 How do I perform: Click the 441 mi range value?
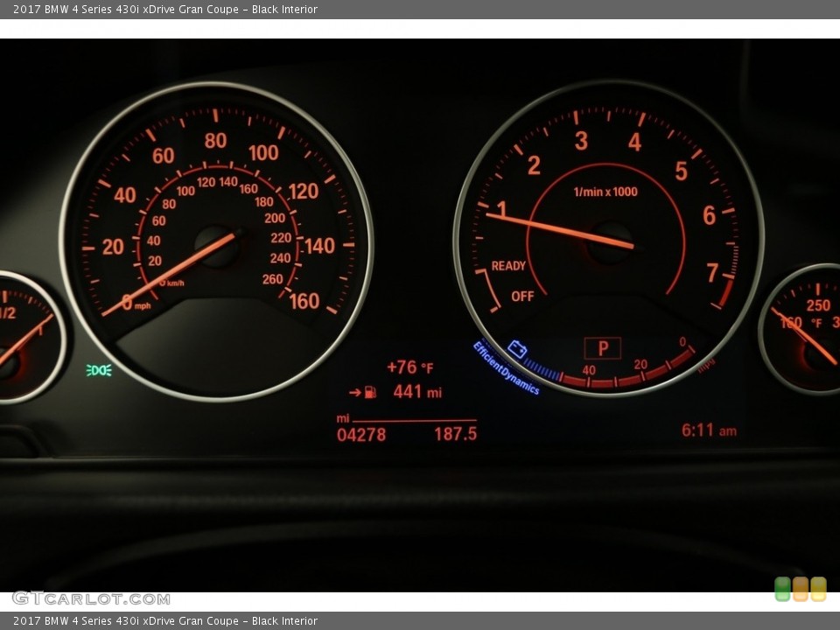417,392
